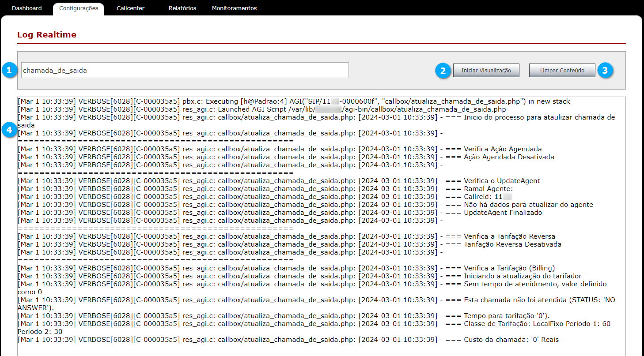
Task: Open the Relatórios tab
Action: [x=182, y=8]
